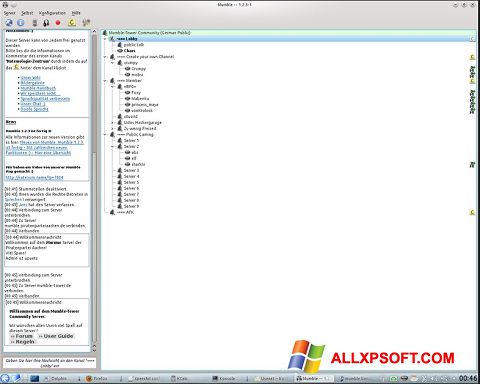
Task: Click the Member channel icon
Action: (x=112, y=81)
